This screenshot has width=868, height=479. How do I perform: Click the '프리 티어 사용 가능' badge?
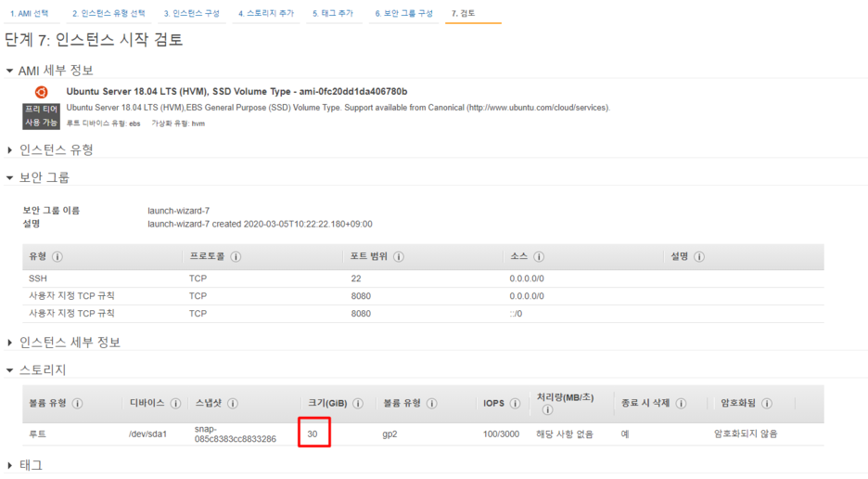(x=41, y=116)
